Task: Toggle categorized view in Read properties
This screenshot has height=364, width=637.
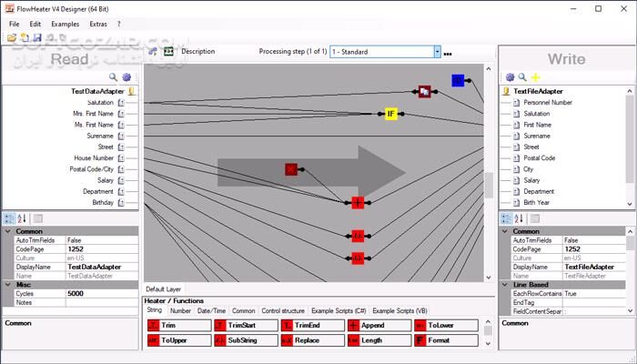Action: pyautogui.click(x=9, y=218)
